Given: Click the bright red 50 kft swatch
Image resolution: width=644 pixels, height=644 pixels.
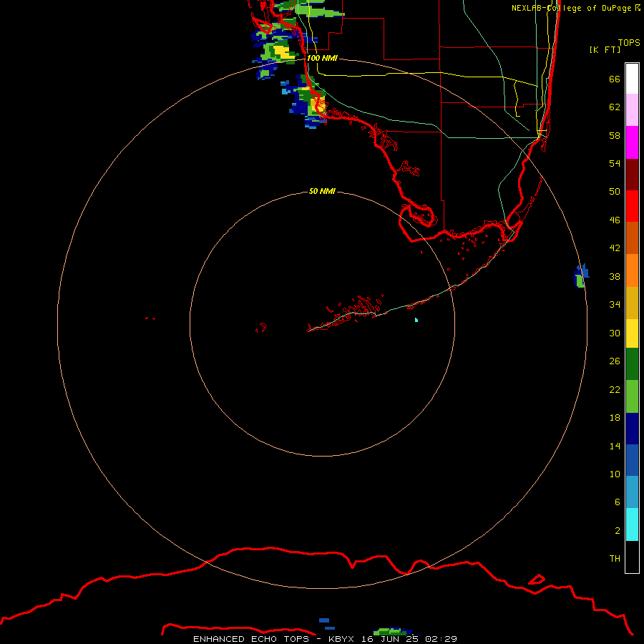Looking at the screenshot, I should tap(632, 206).
